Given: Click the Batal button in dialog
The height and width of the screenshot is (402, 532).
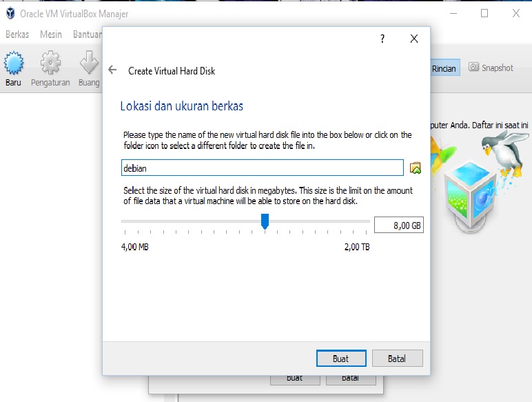Looking at the screenshot, I should [398, 358].
